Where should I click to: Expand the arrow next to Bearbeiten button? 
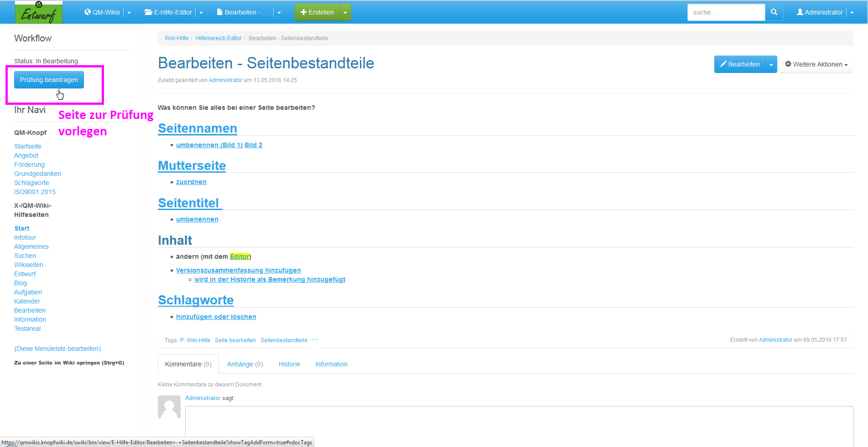point(771,65)
